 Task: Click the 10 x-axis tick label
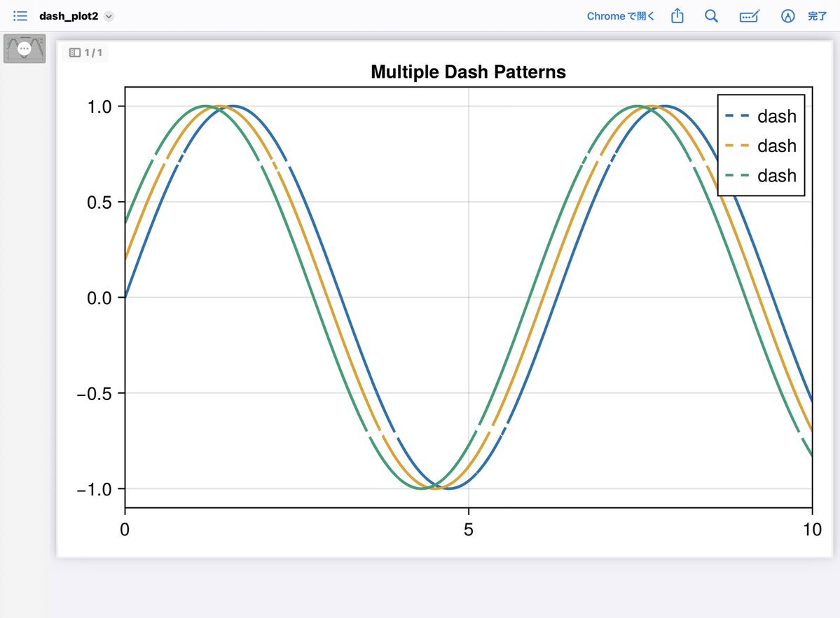click(x=812, y=528)
